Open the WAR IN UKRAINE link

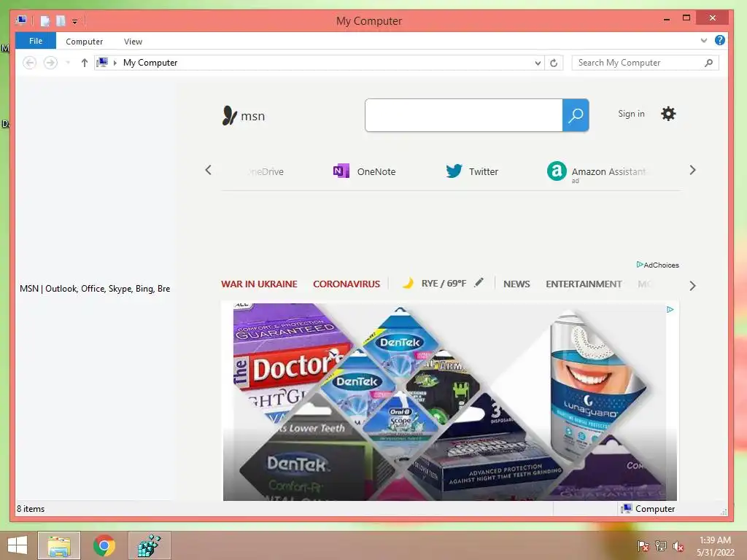(259, 284)
